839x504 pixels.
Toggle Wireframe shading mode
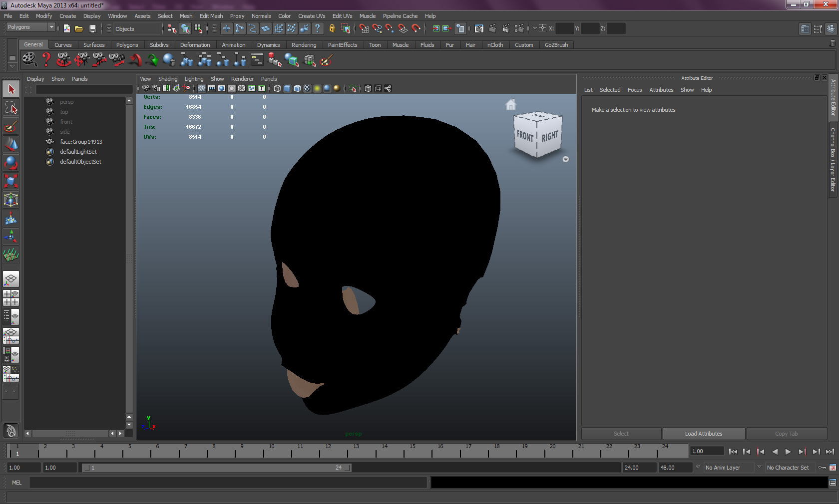click(x=277, y=88)
